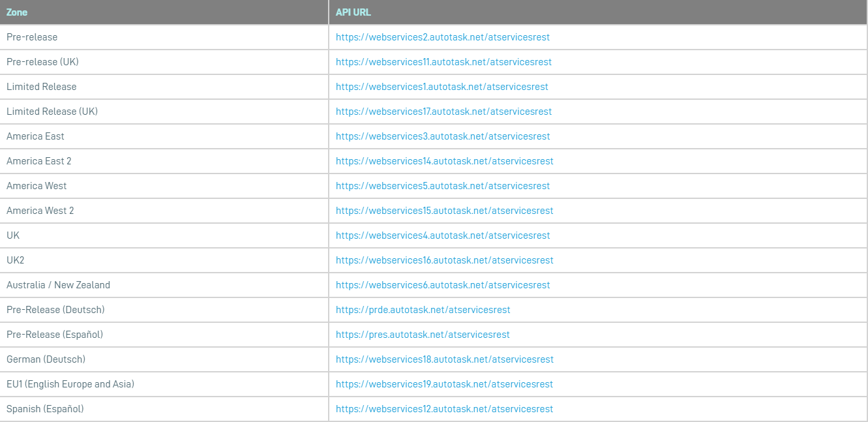Follow the UK zone webservices4 link
This screenshot has height=422, width=868.
point(443,235)
